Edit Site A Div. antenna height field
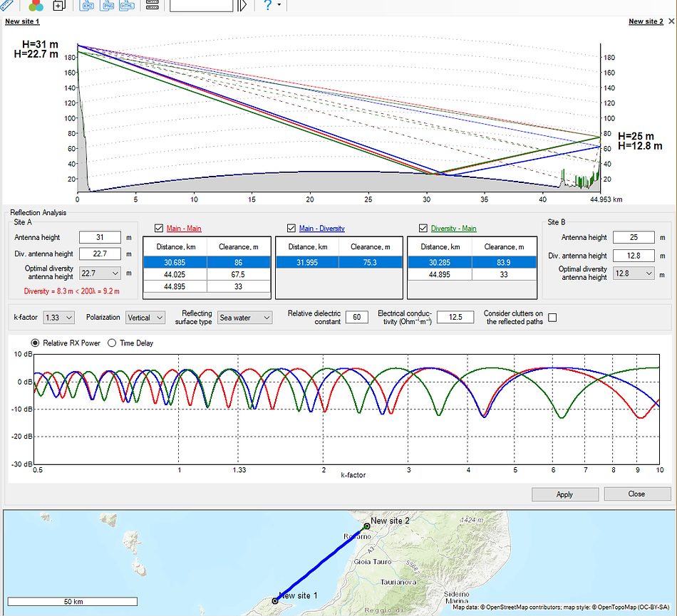The image size is (677, 616). 100,254
